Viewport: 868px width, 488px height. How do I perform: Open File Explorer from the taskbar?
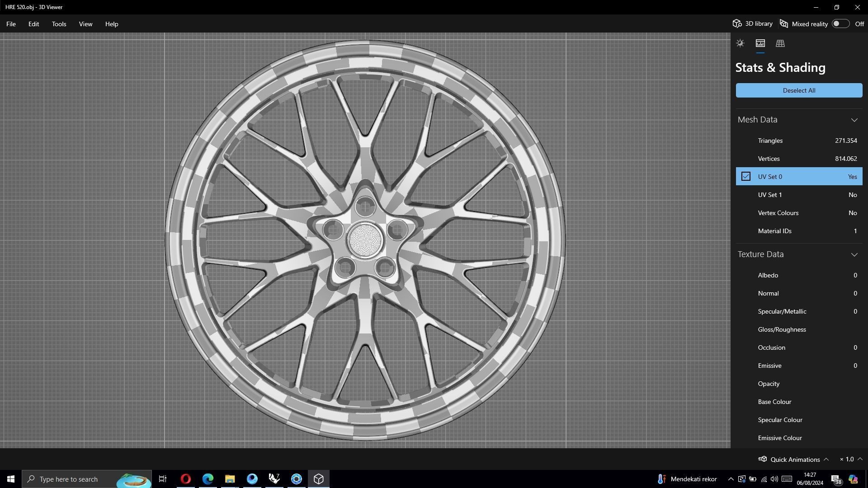pyautogui.click(x=230, y=479)
